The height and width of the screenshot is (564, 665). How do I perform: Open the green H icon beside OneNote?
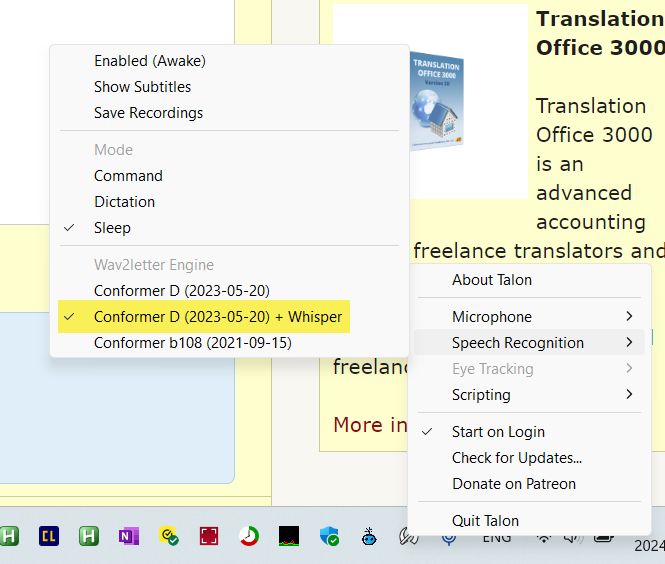(89, 536)
